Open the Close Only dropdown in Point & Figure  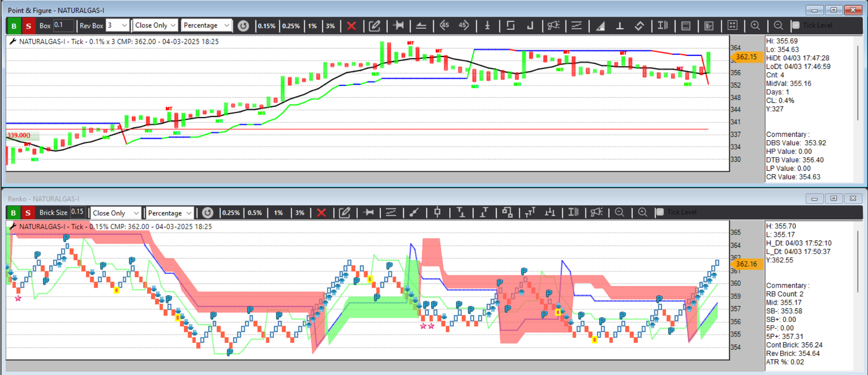click(155, 25)
